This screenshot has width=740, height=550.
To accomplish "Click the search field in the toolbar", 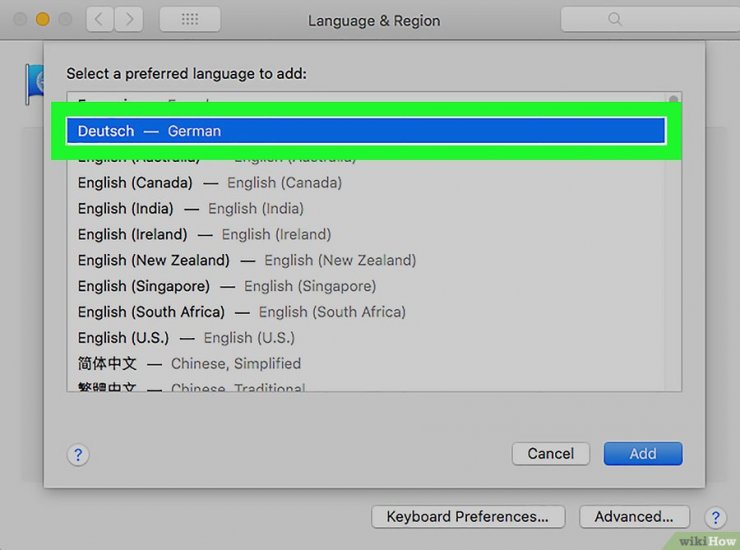I will 650,19.
